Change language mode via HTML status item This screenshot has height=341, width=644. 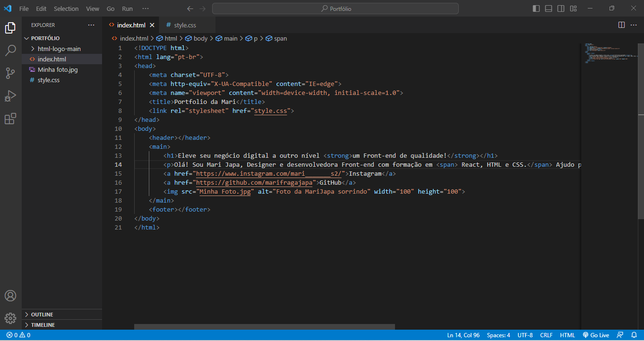coord(567,335)
